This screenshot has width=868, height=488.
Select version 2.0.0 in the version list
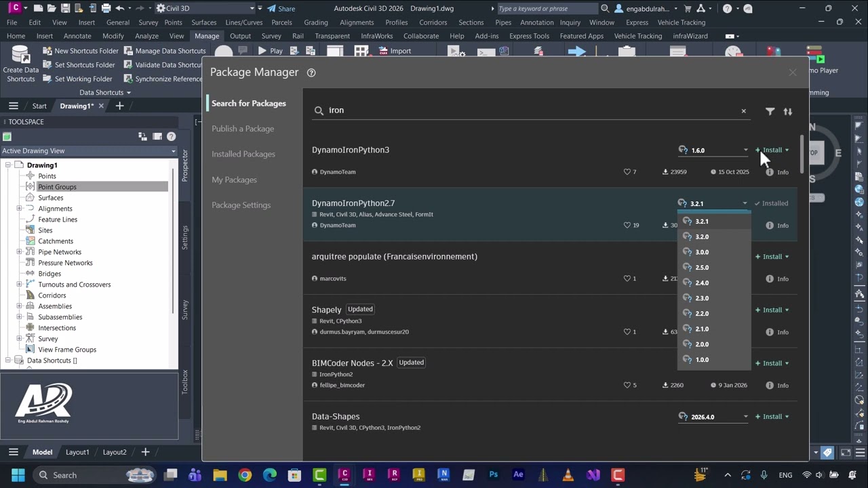pos(714,344)
